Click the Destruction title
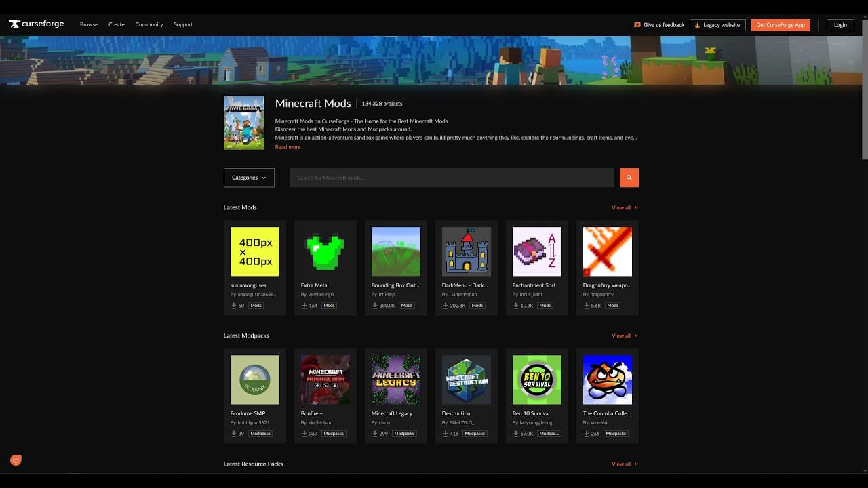The image size is (868, 488). coord(456,413)
